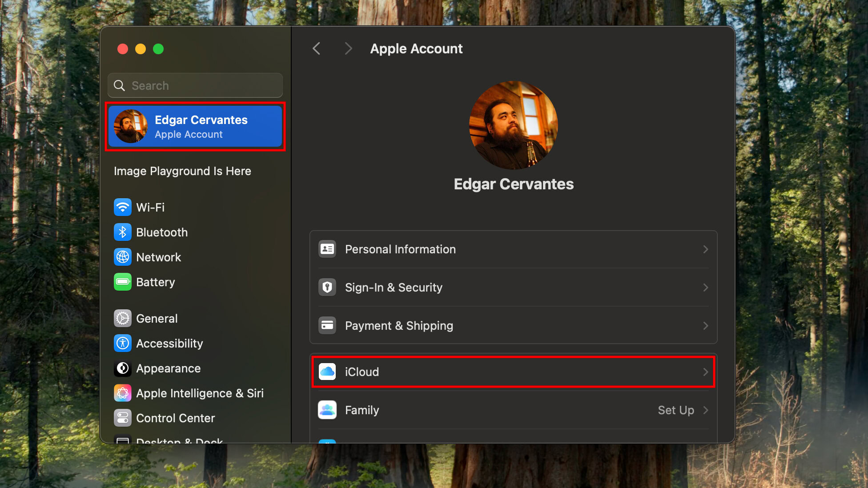Expand Personal Information chevron
Screen dimensions: 868x488
(705, 249)
